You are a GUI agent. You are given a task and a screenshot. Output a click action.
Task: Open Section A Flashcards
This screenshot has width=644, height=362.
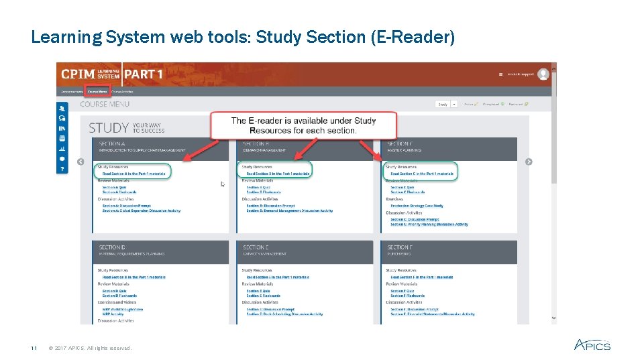(x=119, y=192)
